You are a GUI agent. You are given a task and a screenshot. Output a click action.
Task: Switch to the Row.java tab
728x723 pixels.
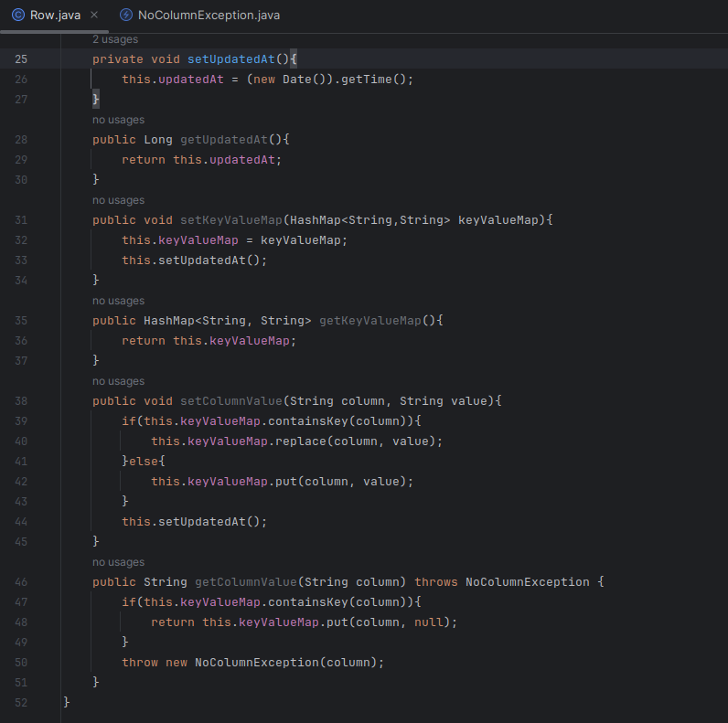pyautogui.click(x=55, y=16)
